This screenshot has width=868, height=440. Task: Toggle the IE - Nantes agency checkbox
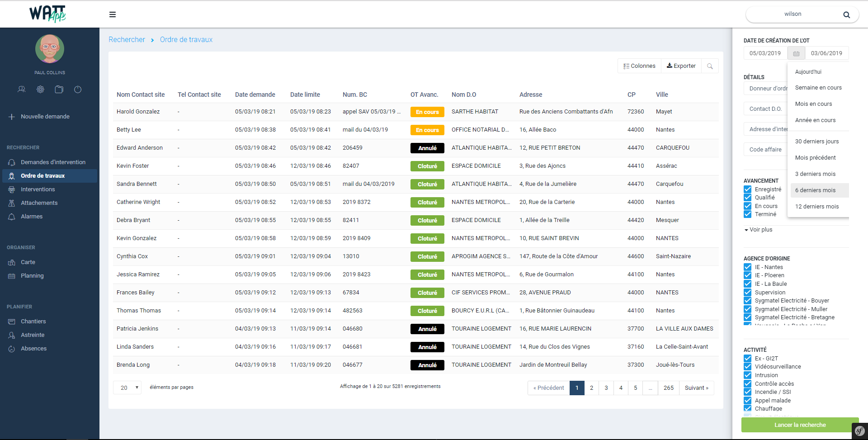pos(748,267)
